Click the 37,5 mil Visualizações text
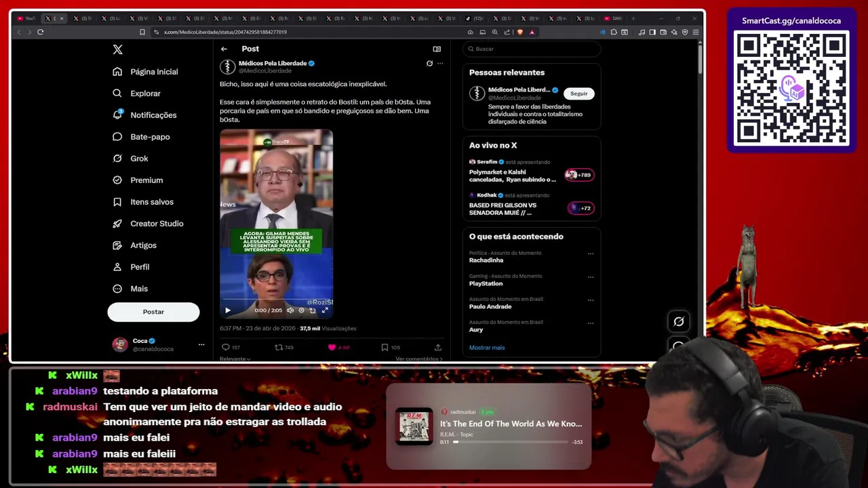 pyautogui.click(x=328, y=328)
